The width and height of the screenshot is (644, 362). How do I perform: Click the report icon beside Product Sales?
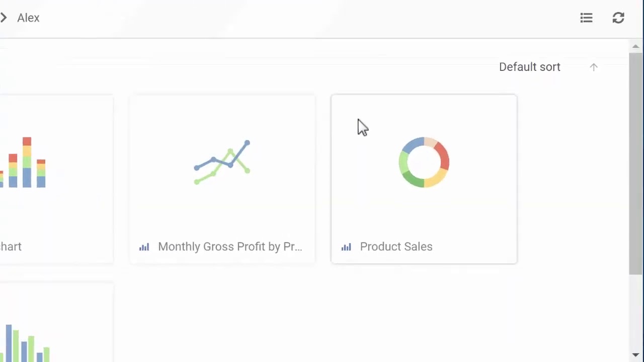click(346, 247)
